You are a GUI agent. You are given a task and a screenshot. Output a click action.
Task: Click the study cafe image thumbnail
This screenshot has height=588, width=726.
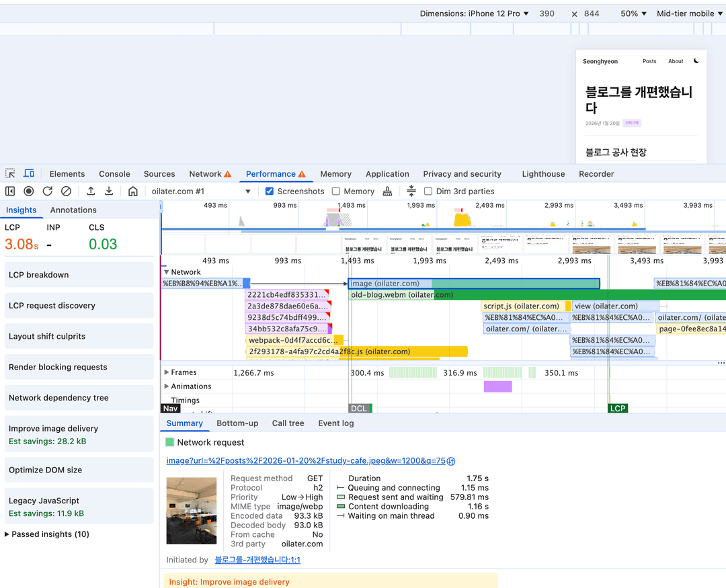192,511
